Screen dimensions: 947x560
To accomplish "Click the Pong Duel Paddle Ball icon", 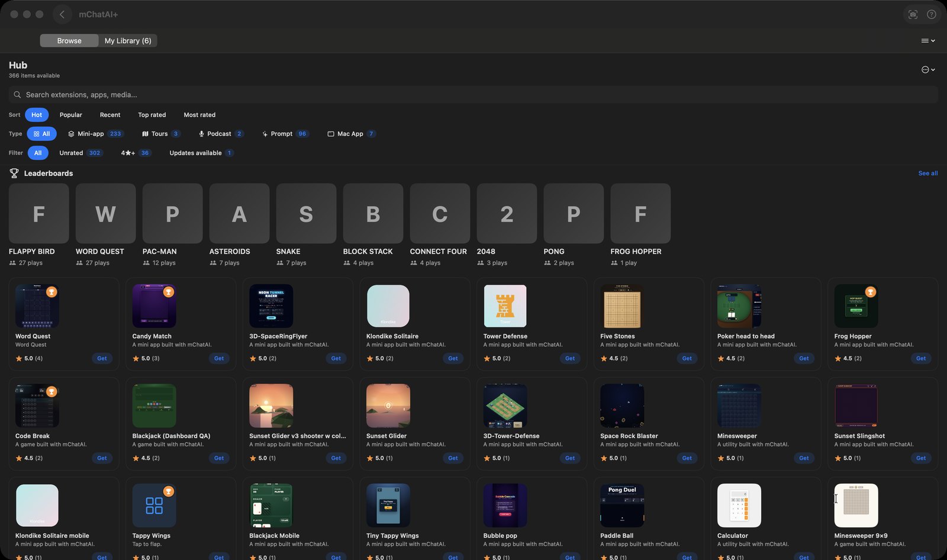I will point(622,506).
